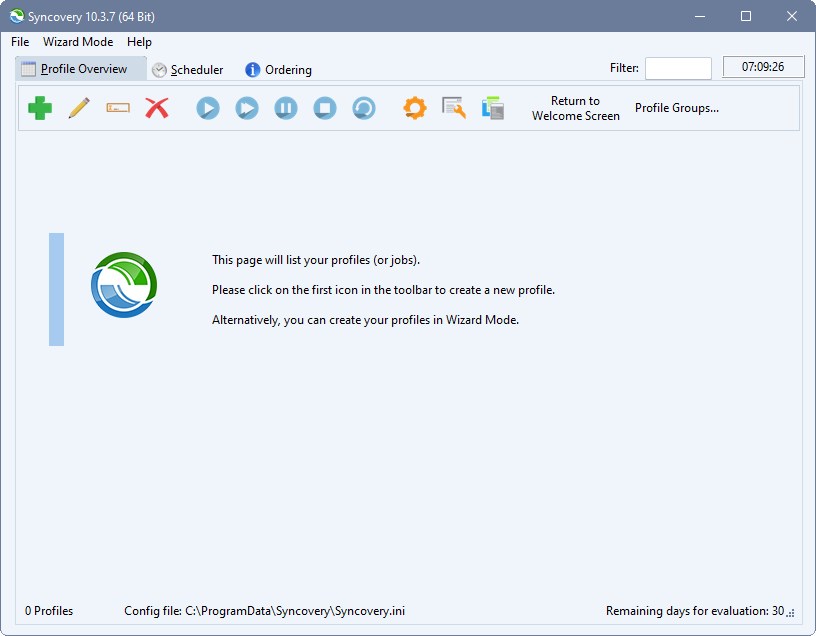Select the copy profile icon in the toolbar
Viewport: 816px width, 636px height.
click(491, 108)
